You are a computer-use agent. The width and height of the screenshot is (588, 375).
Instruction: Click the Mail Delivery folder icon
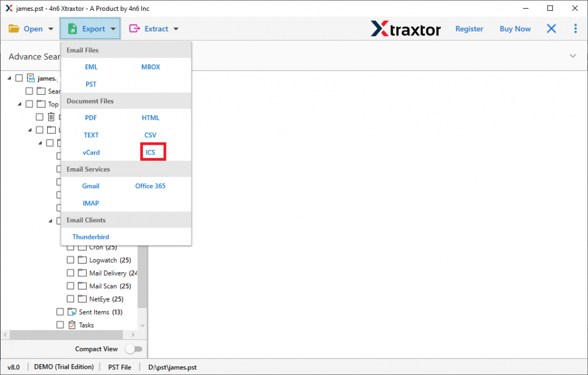pyautogui.click(x=82, y=273)
